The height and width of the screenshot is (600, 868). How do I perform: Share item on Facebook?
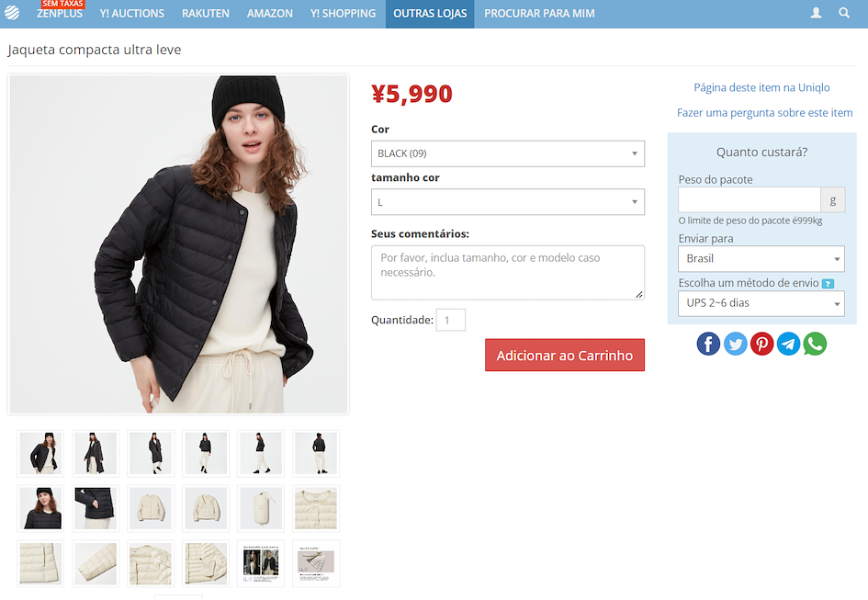pos(708,344)
